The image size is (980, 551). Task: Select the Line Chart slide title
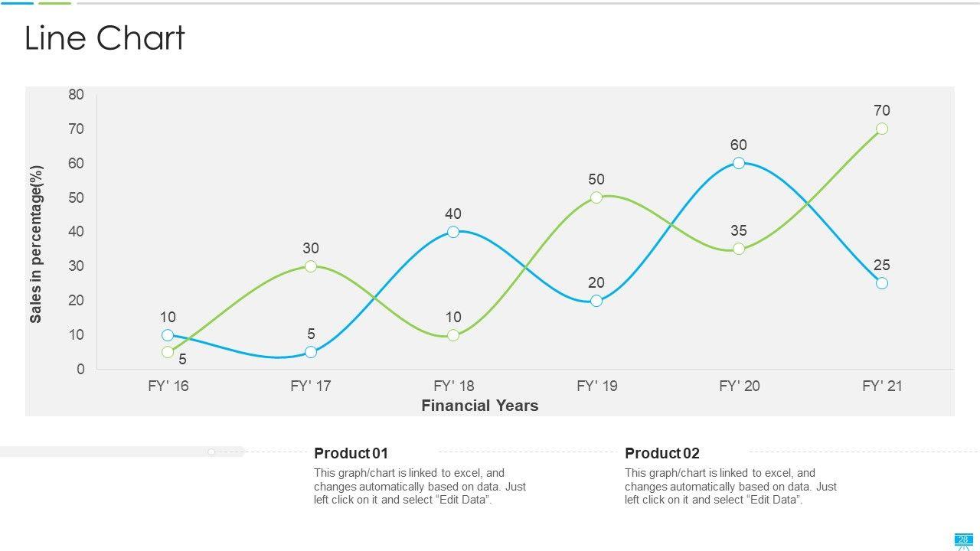(105, 38)
